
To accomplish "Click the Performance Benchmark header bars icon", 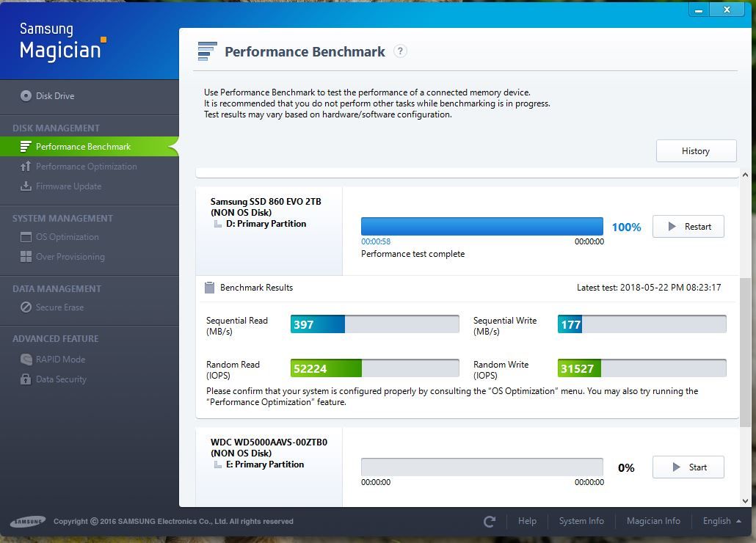I will point(207,51).
